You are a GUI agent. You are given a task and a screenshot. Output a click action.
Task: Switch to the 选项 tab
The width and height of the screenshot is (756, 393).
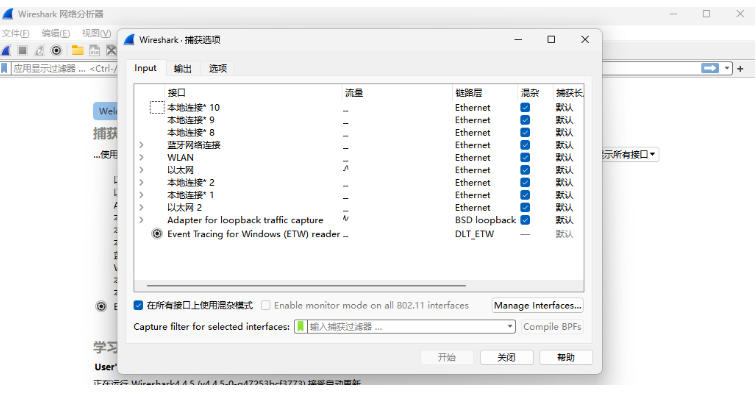(x=218, y=68)
